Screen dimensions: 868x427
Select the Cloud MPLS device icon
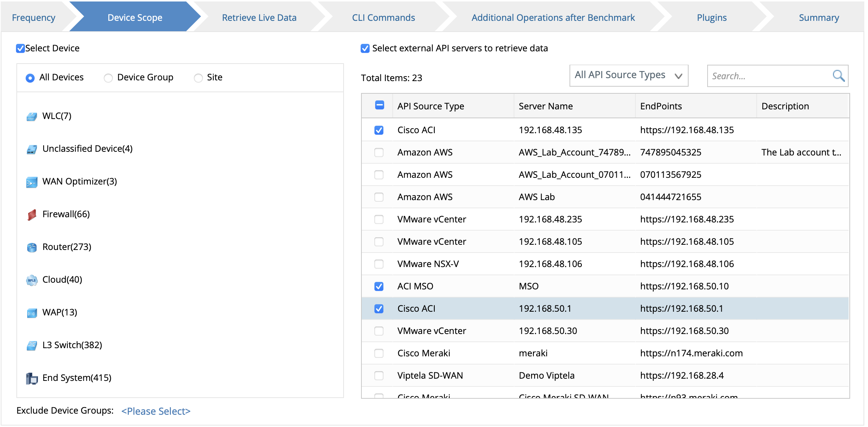pos(32,280)
